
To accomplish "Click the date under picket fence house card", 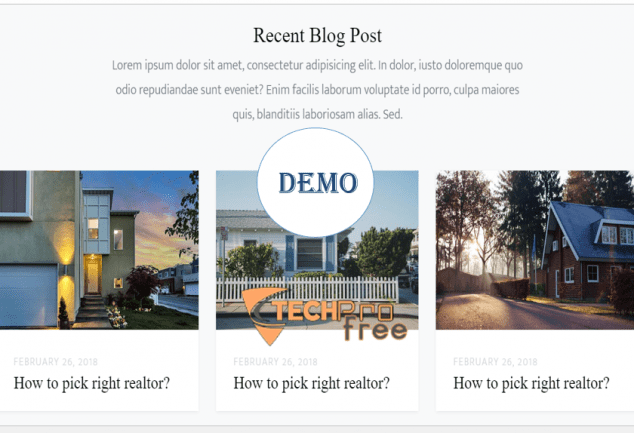I will pyautogui.click(x=275, y=361).
